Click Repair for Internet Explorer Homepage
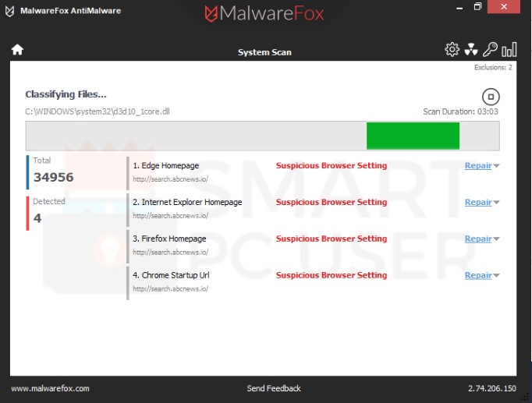The width and height of the screenshot is (532, 403). pos(478,202)
